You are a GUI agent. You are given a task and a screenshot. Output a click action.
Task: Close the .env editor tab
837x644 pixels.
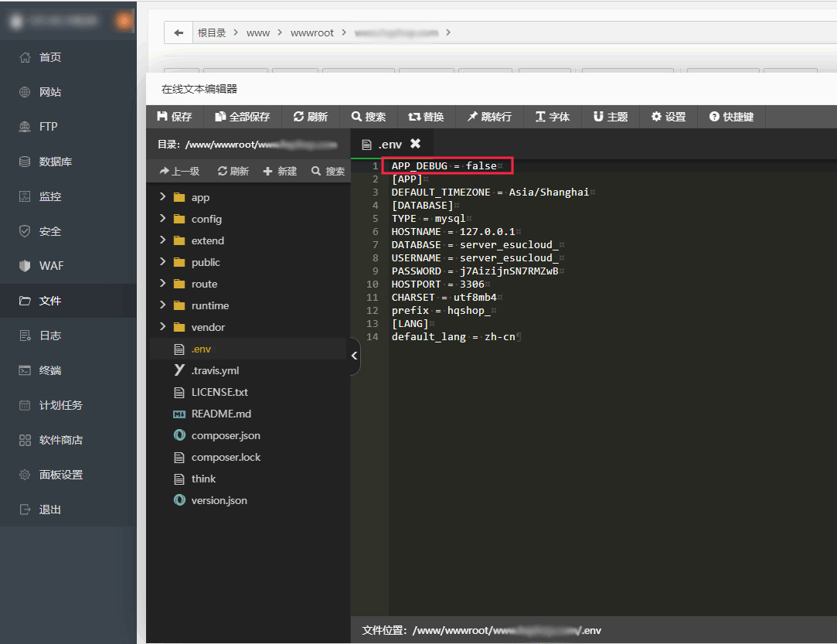(415, 143)
